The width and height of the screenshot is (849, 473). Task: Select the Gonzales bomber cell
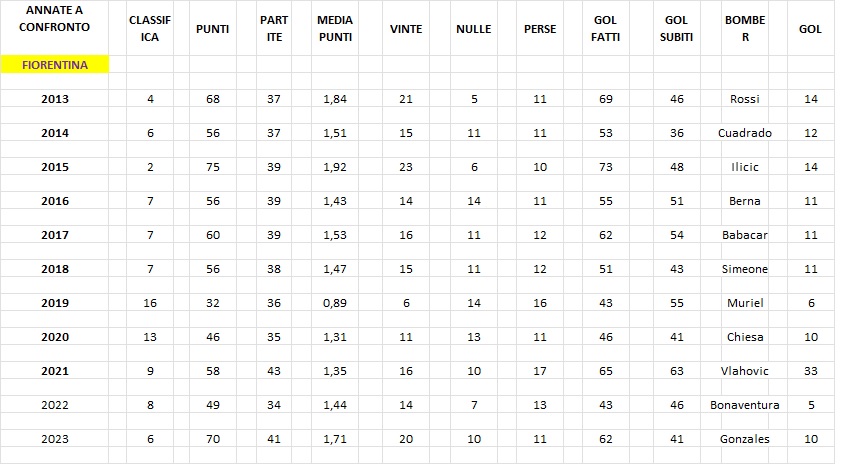click(x=744, y=439)
